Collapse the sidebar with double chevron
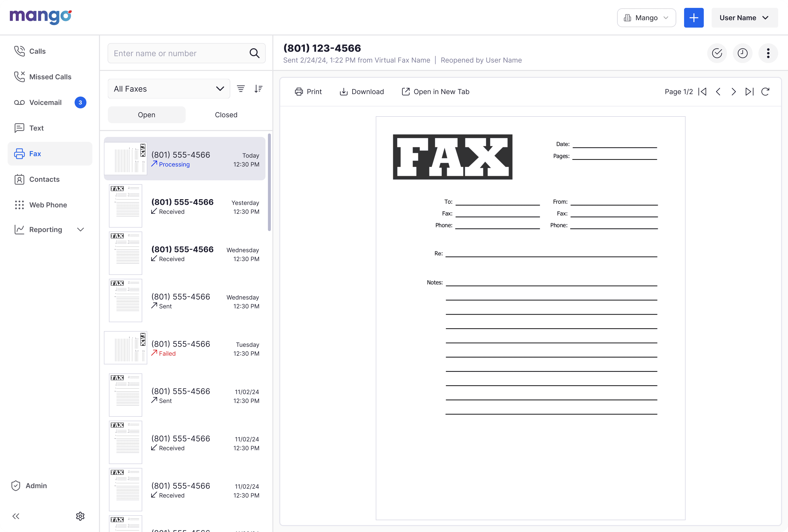 [16, 516]
